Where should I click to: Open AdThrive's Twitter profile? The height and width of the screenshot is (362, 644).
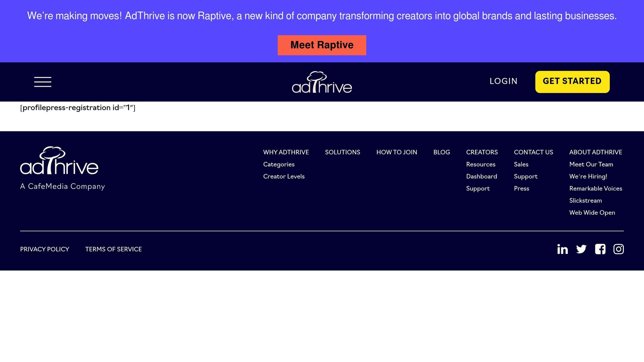click(x=581, y=249)
